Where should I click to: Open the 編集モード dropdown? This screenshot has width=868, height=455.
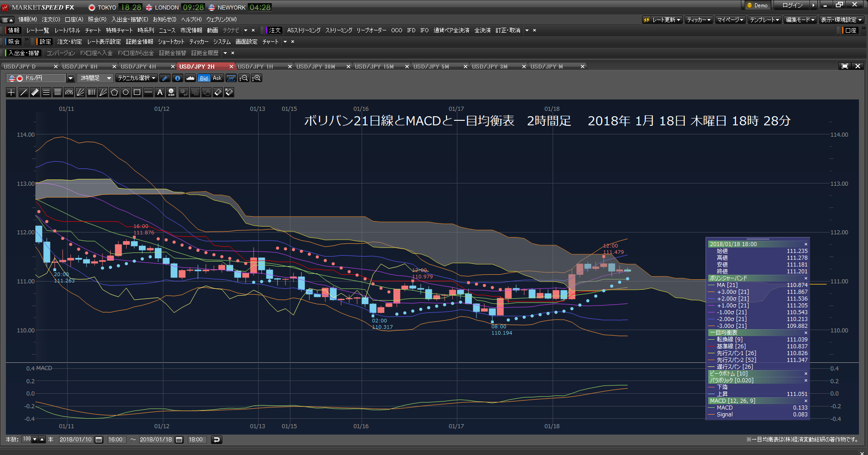coord(800,20)
